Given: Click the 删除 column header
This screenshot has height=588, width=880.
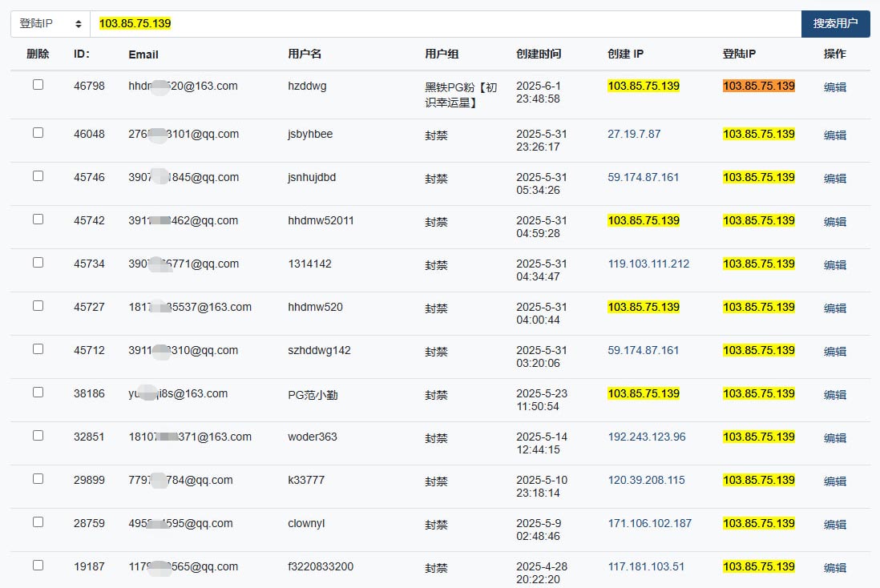Looking at the screenshot, I should [38, 54].
